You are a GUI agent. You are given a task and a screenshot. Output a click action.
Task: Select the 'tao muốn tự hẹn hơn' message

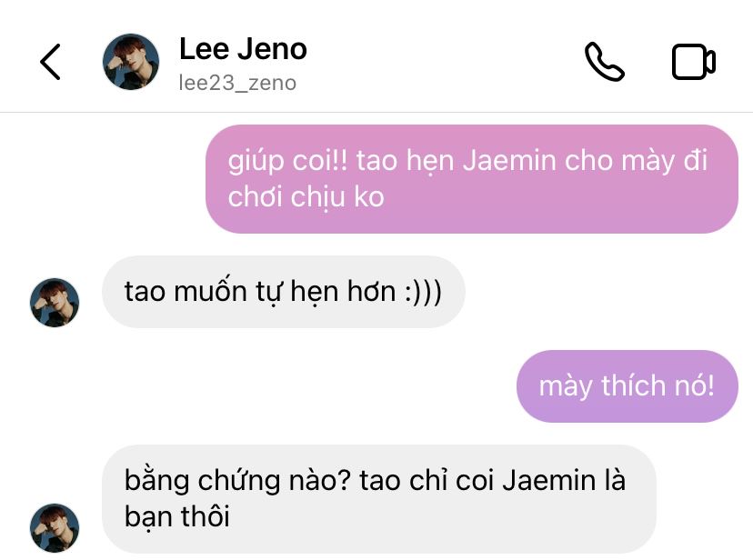click(284, 292)
